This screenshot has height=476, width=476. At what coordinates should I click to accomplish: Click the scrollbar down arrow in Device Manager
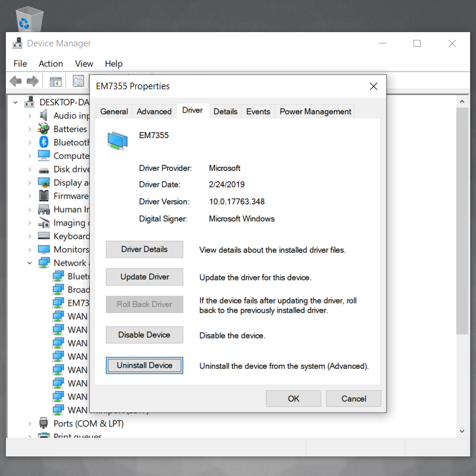462,431
